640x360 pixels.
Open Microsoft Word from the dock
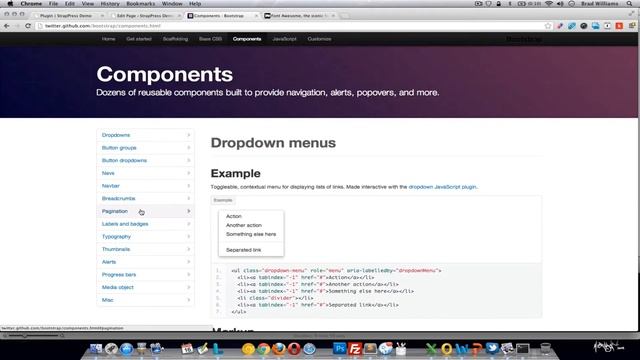[x=462, y=349]
